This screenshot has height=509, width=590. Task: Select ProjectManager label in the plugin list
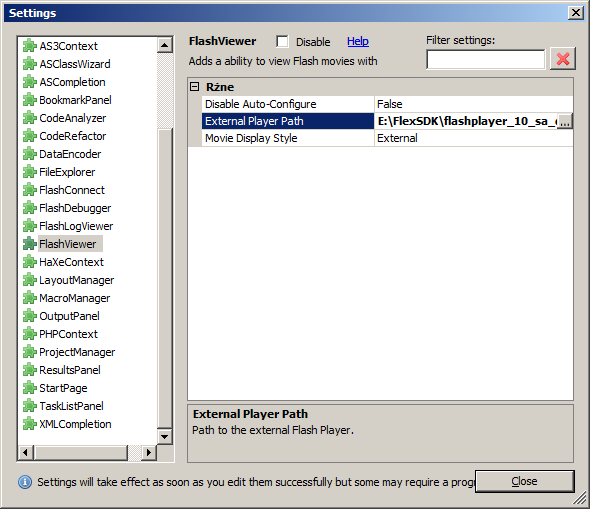[x=77, y=352]
